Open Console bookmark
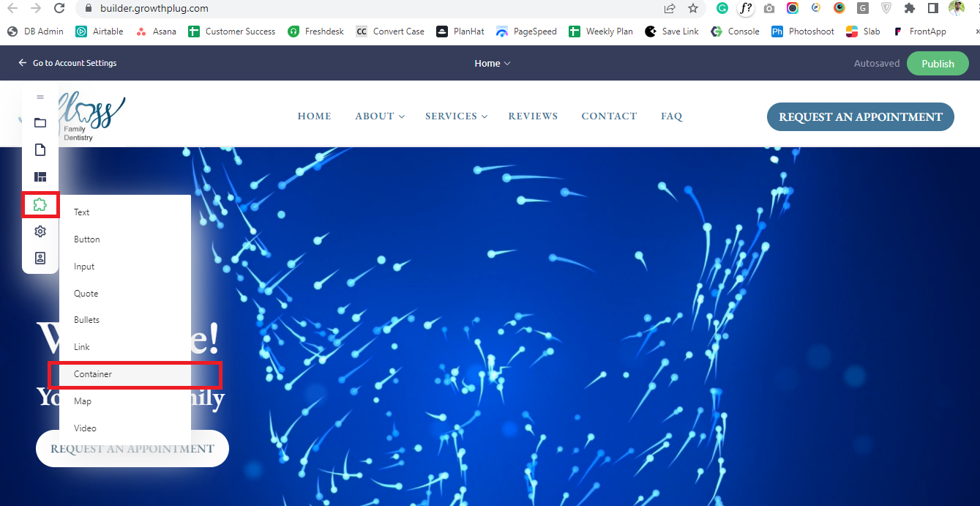Screen dimensions: 980x506 pyautogui.click(x=736, y=31)
